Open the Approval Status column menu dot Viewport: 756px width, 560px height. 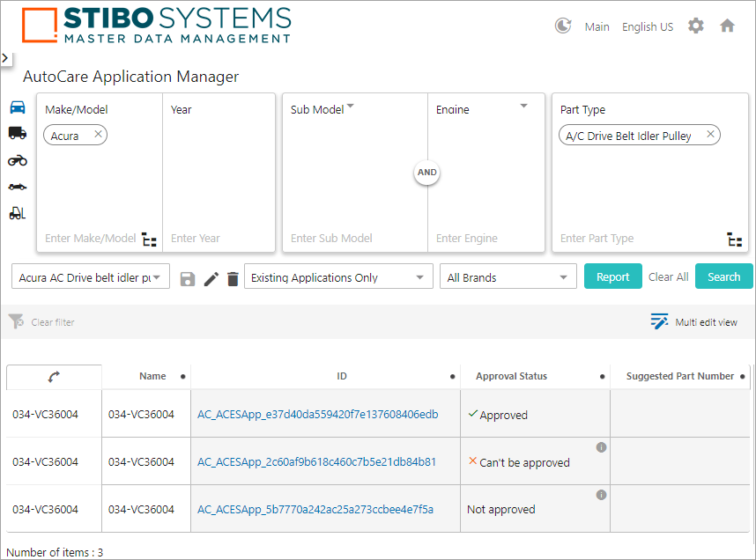602,377
